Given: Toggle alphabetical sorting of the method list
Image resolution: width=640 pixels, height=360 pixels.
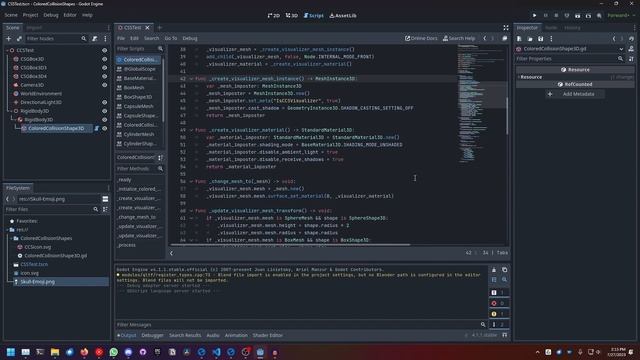Looking at the screenshot, I should click(160, 157).
